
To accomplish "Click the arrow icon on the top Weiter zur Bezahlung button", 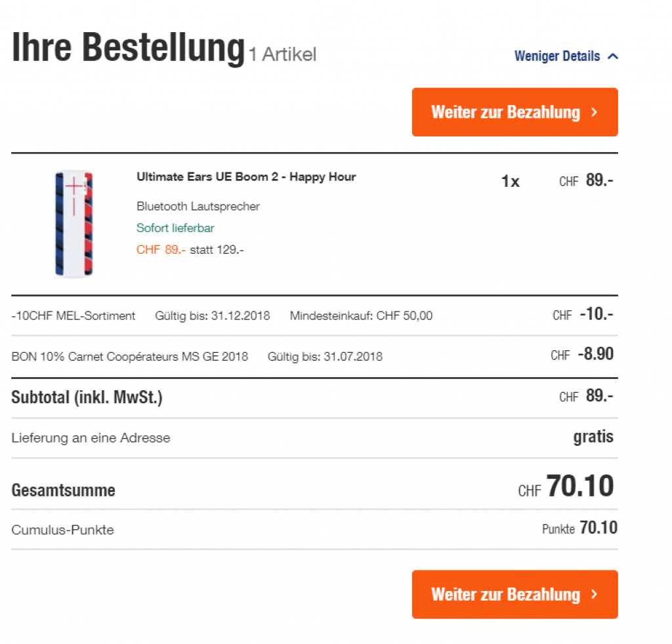I will [594, 112].
